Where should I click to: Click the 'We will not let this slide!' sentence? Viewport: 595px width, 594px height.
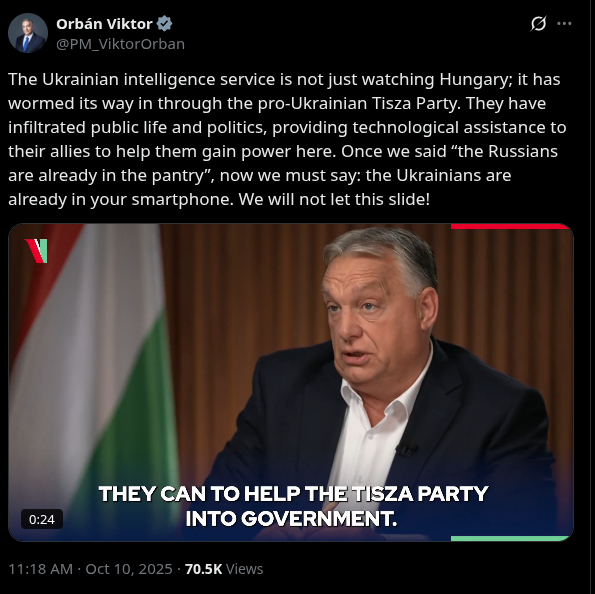coord(334,199)
